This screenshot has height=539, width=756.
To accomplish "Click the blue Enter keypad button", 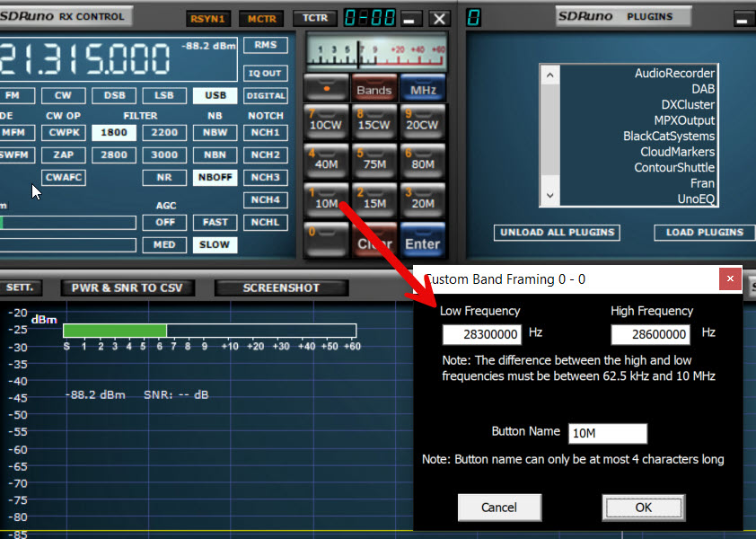I will pyautogui.click(x=422, y=239).
